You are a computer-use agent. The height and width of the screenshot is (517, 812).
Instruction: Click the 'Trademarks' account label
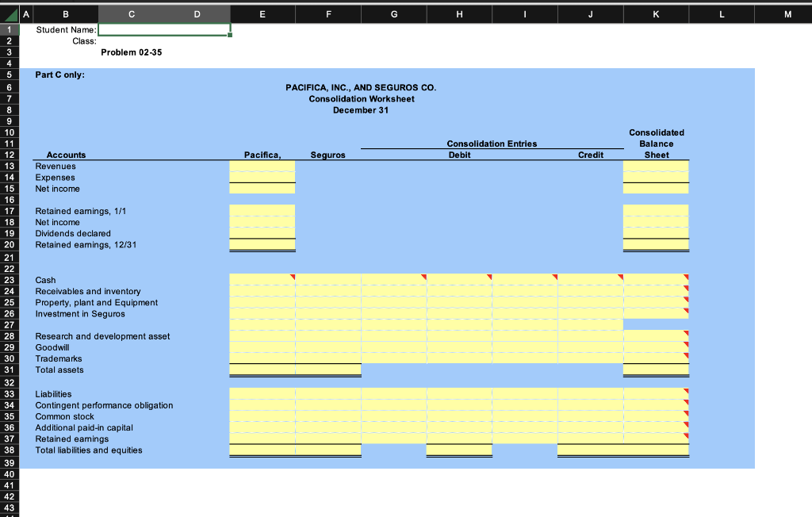59,359
